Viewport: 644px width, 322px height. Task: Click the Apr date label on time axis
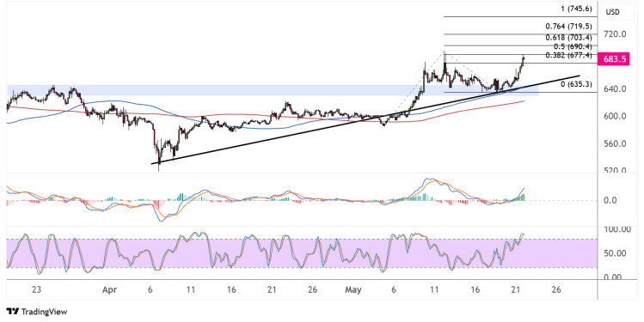tap(110, 290)
